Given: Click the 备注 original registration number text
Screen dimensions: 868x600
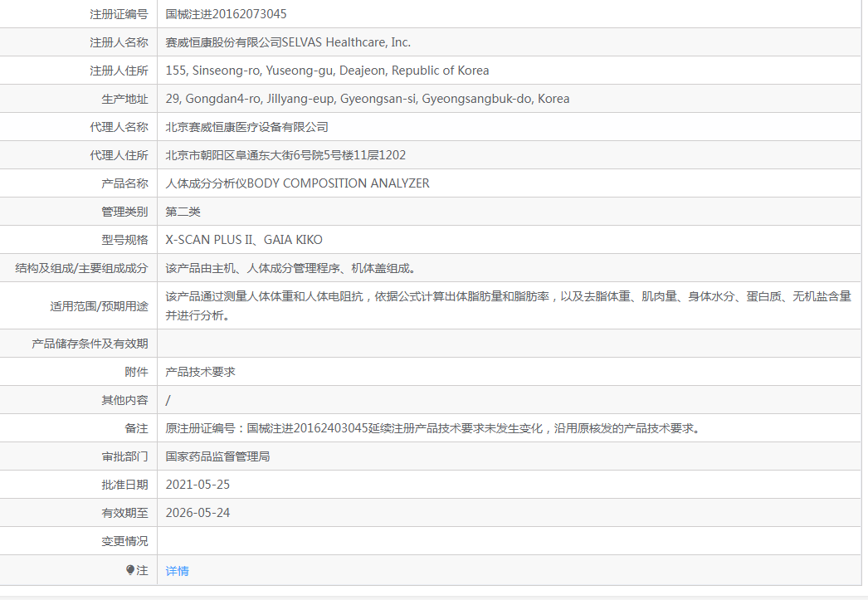Looking at the screenshot, I should (x=433, y=428).
